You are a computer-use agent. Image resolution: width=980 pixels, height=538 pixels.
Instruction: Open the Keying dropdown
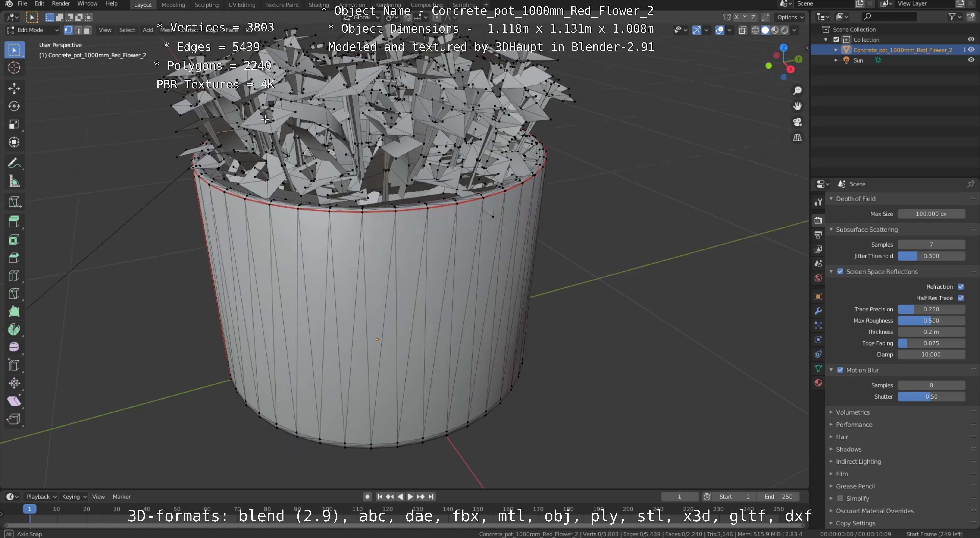pyautogui.click(x=74, y=497)
